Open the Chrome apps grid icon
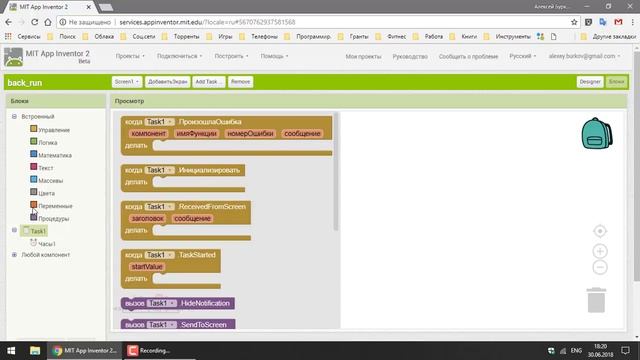The width and height of the screenshot is (640, 360). click(x=8, y=36)
